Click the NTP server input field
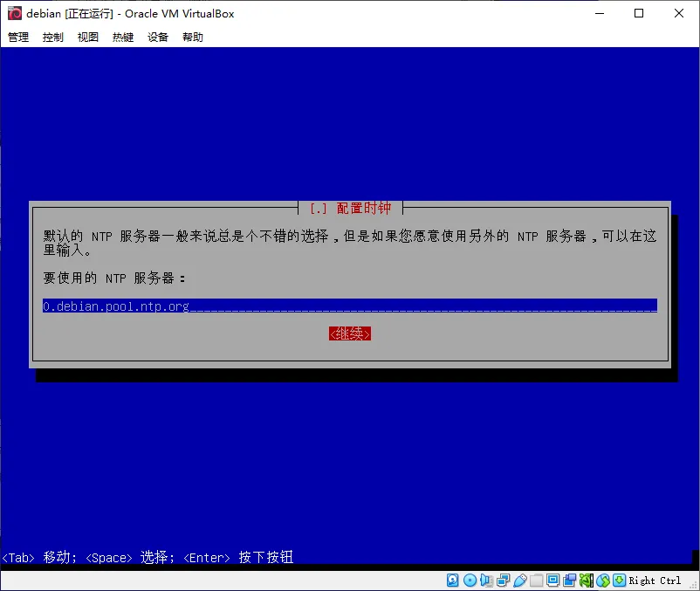The height and width of the screenshot is (591, 700). point(350,306)
